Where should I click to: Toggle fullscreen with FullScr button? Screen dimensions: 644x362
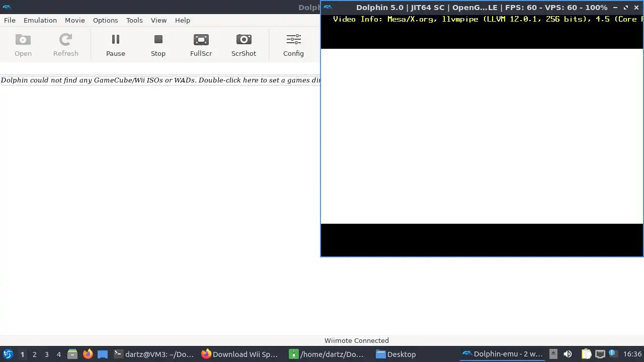201,45
